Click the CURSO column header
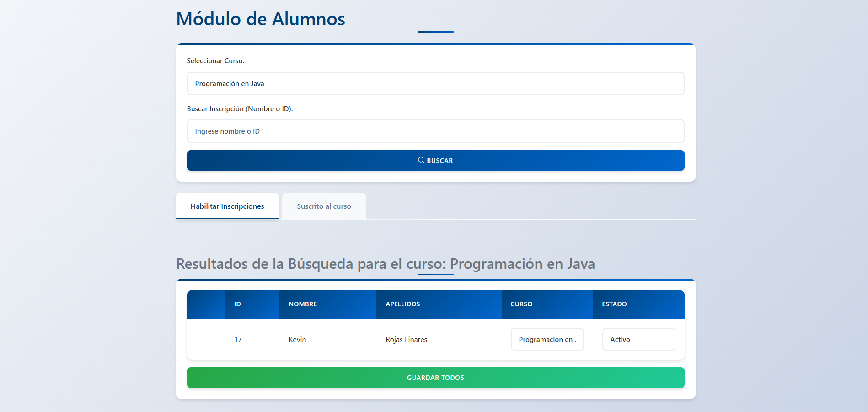This screenshot has height=412, width=868. (x=521, y=304)
